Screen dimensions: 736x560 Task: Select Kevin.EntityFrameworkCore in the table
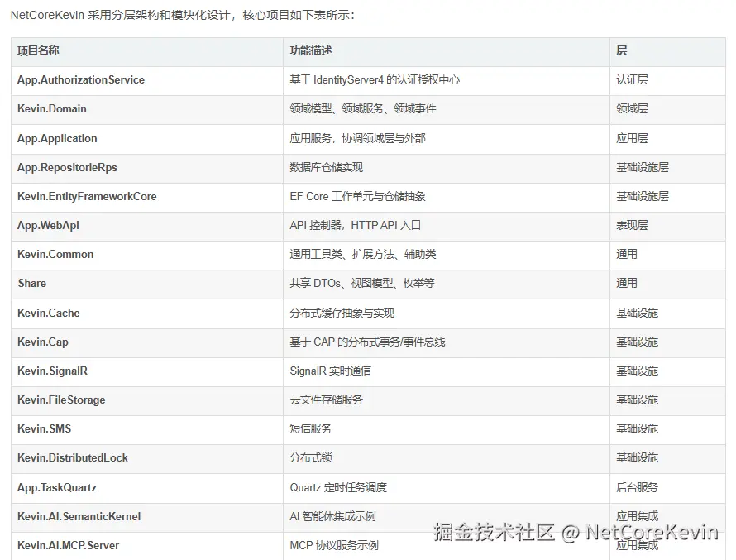pos(87,196)
